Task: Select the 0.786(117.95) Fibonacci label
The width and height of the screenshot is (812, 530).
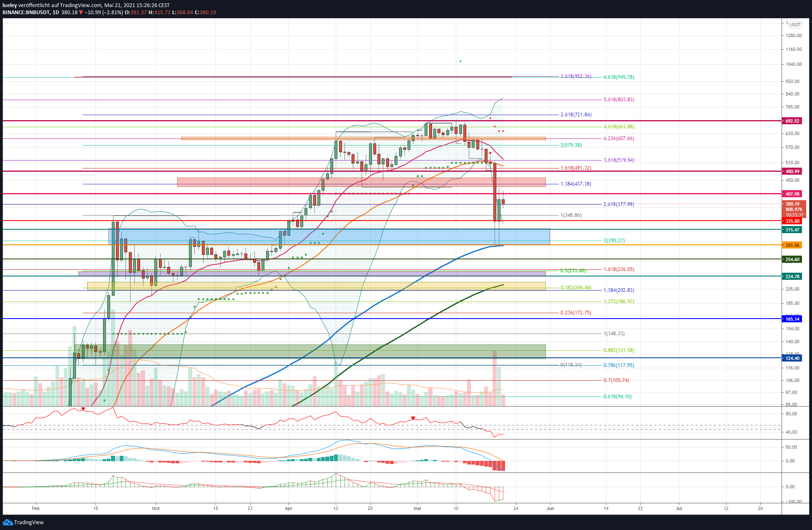Action: (618, 365)
